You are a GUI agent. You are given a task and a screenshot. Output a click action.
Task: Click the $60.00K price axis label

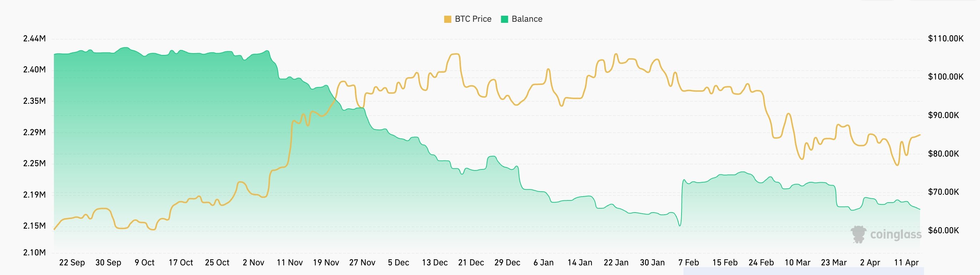click(944, 230)
